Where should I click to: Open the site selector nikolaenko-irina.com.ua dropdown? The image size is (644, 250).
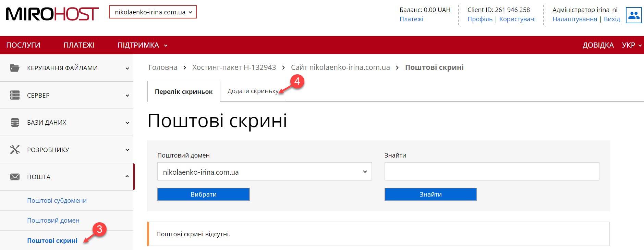pyautogui.click(x=153, y=12)
